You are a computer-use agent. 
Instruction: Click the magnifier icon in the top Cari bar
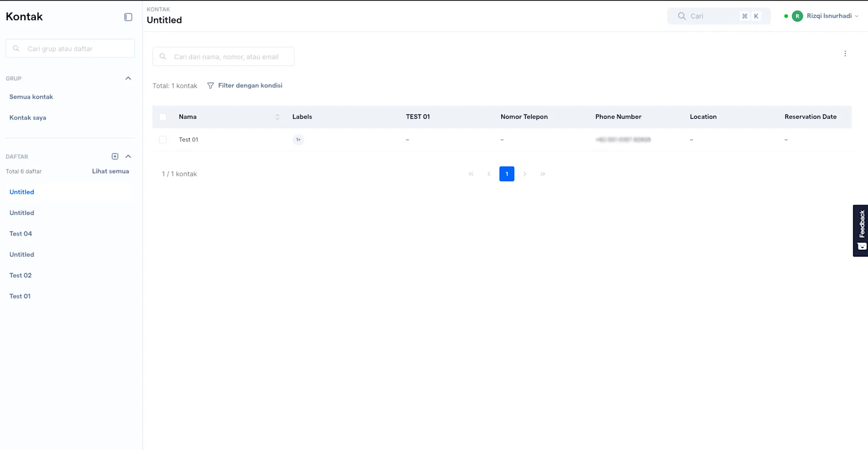coord(682,16)
